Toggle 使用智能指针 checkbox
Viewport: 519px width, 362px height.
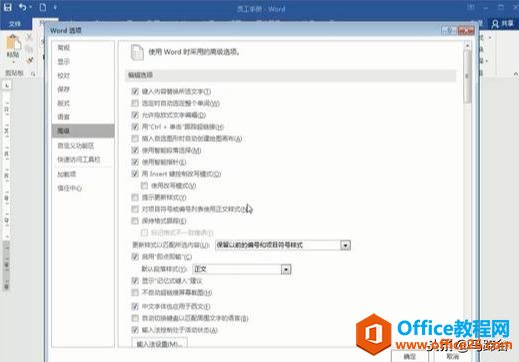[135, 162]
